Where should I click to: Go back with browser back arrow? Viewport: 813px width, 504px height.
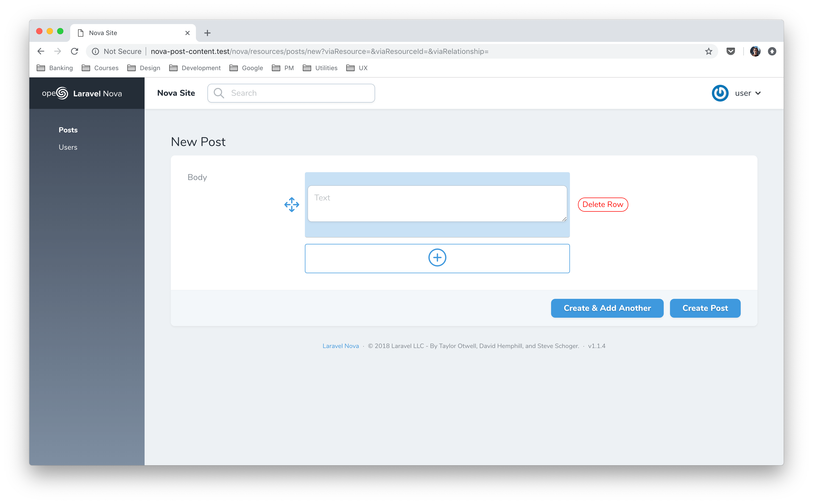pos(41,51)
